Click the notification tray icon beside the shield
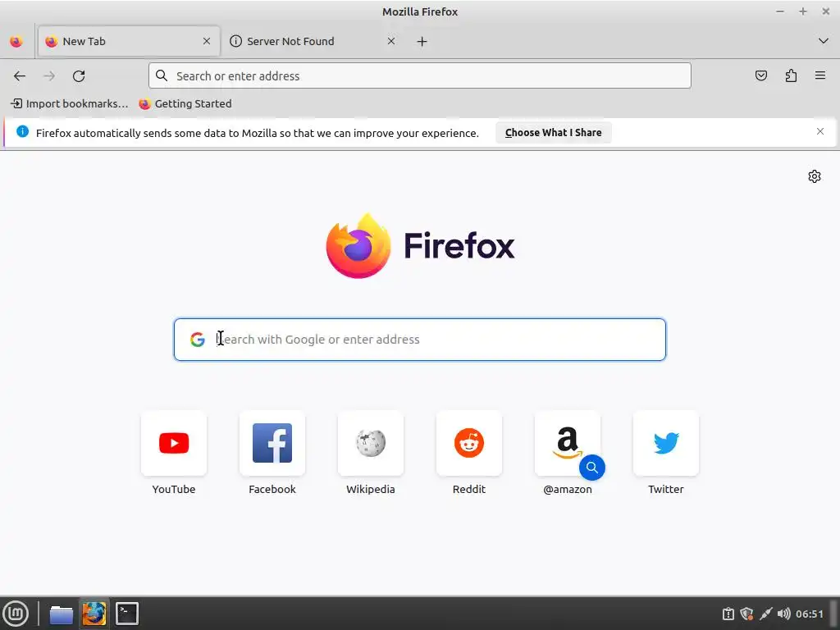 [728, 614]
